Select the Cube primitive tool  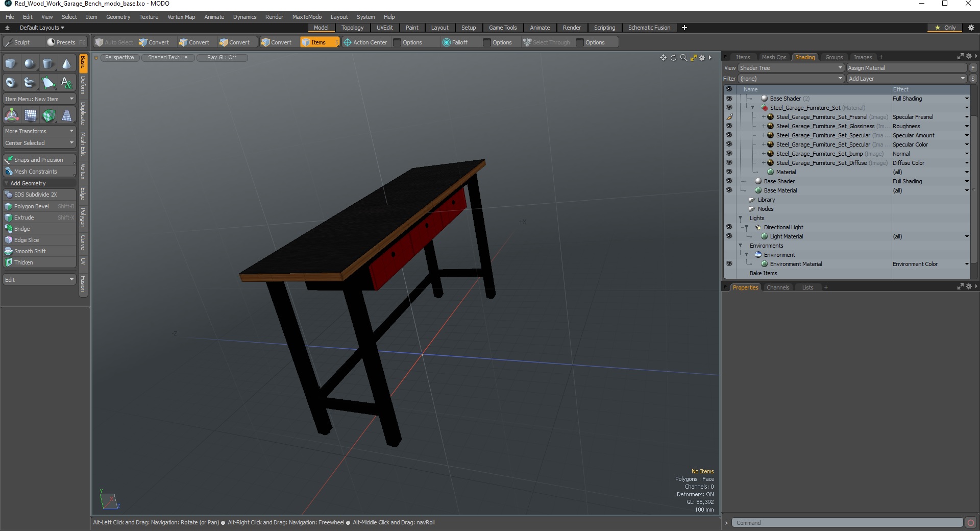(x=11, y=64)
